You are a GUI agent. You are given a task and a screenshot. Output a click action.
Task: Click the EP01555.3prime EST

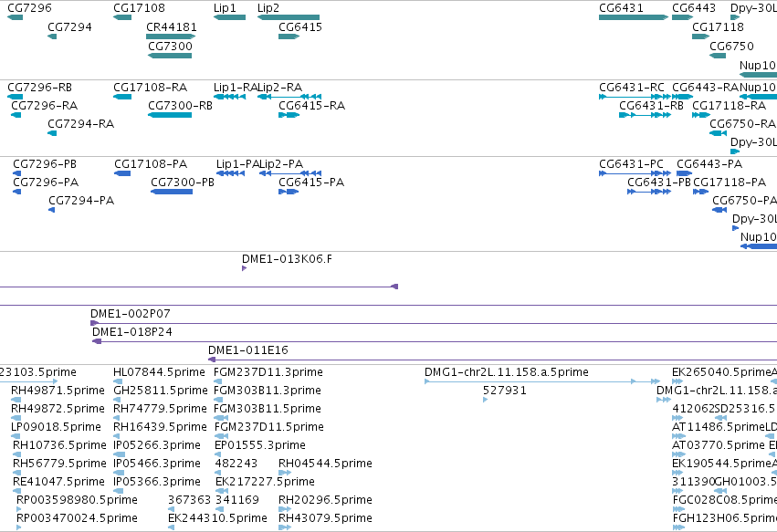(217, 454)
